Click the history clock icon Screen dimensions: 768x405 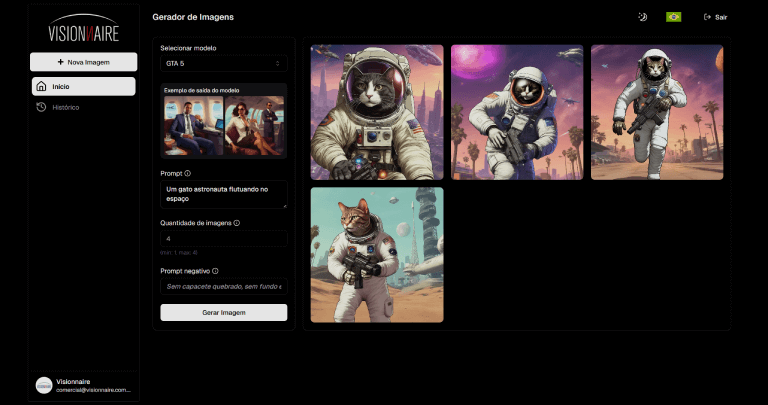pyautogui.click(x=41, y=107)
